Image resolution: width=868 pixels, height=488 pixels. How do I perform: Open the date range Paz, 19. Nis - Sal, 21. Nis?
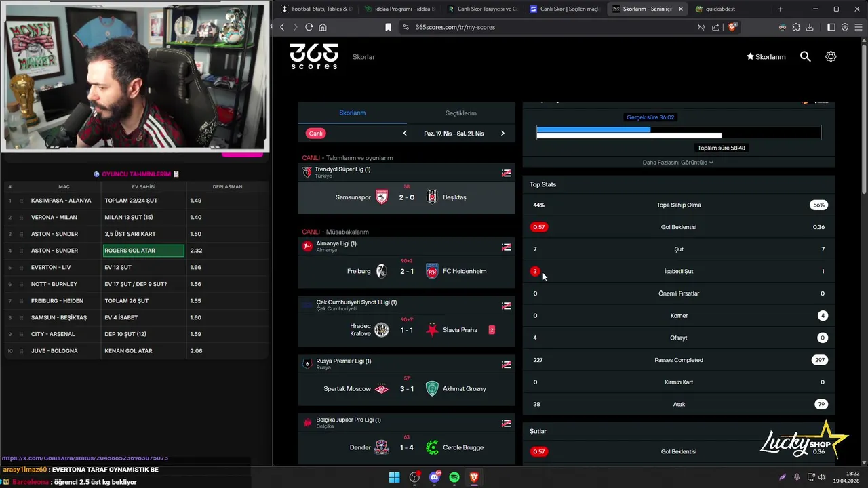454,134
